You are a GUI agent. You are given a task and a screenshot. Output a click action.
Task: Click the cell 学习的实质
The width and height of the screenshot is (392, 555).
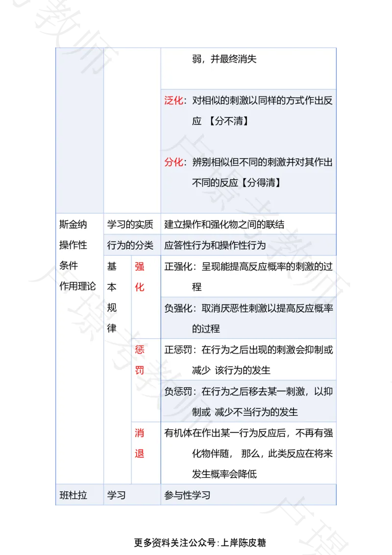[131, 223]
